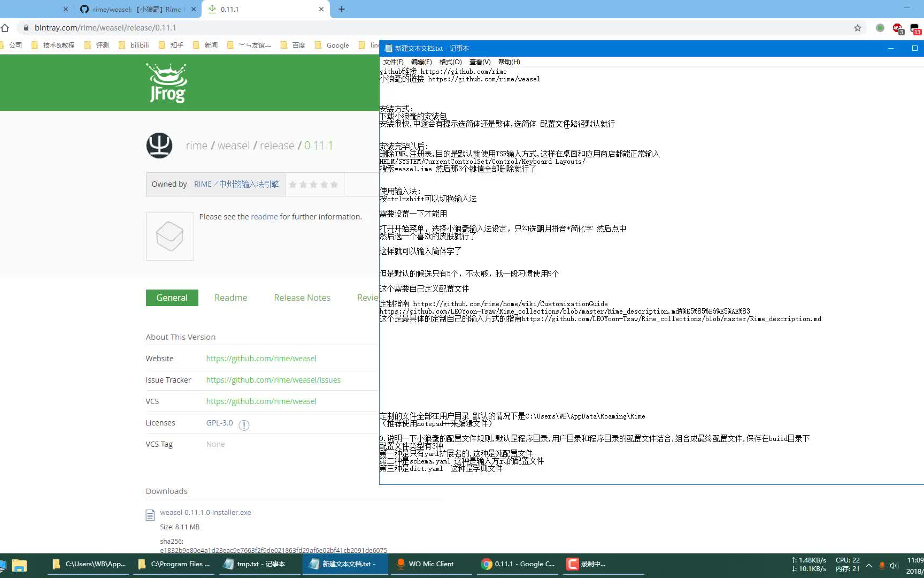
Task: Open Notepad 格式(O) menu
Action: coord(450,62)
